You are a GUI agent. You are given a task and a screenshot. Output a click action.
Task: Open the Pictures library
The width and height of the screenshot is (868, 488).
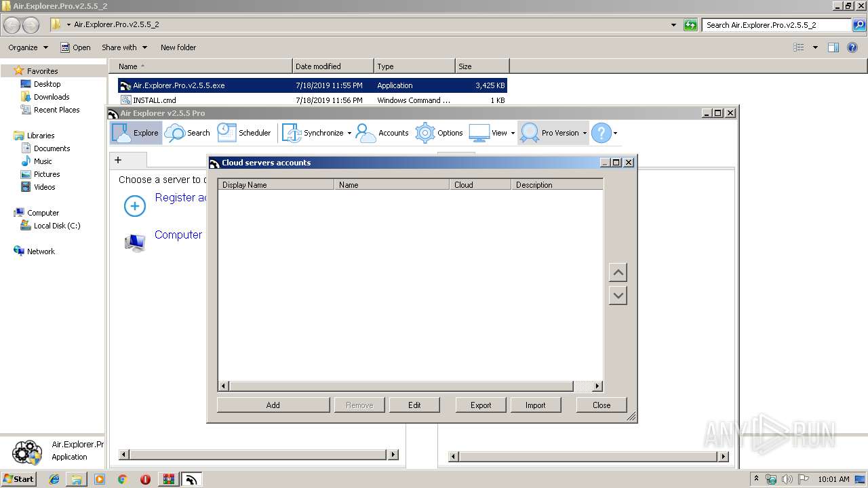click(47, 174)
